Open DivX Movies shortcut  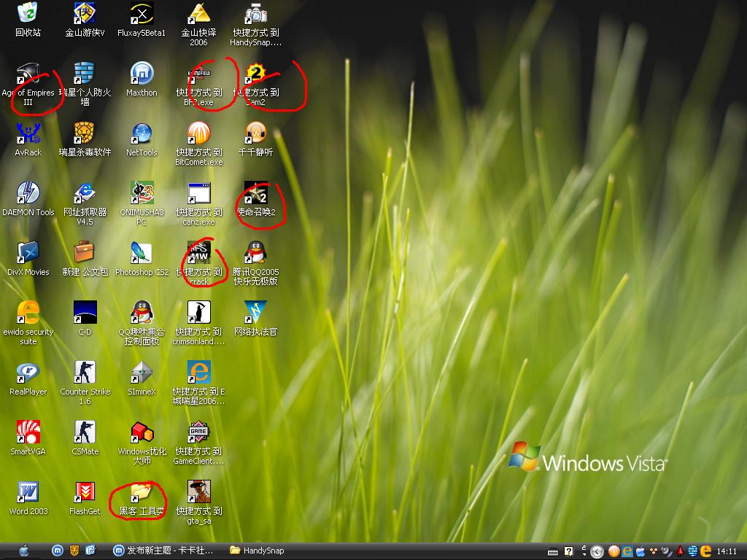[x=28, y=253]
